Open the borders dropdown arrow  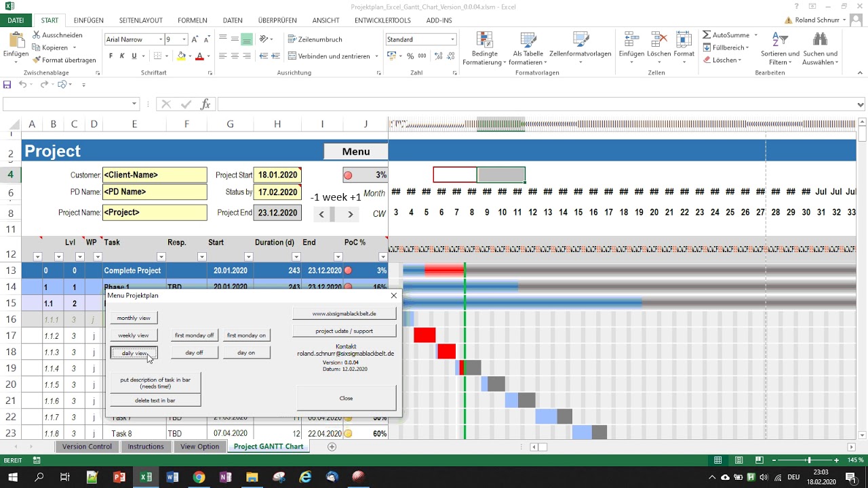point(167,56)
